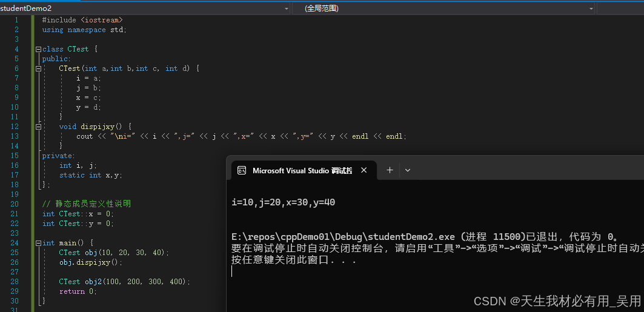Click line number 1 in the gutter

(16, 20)
